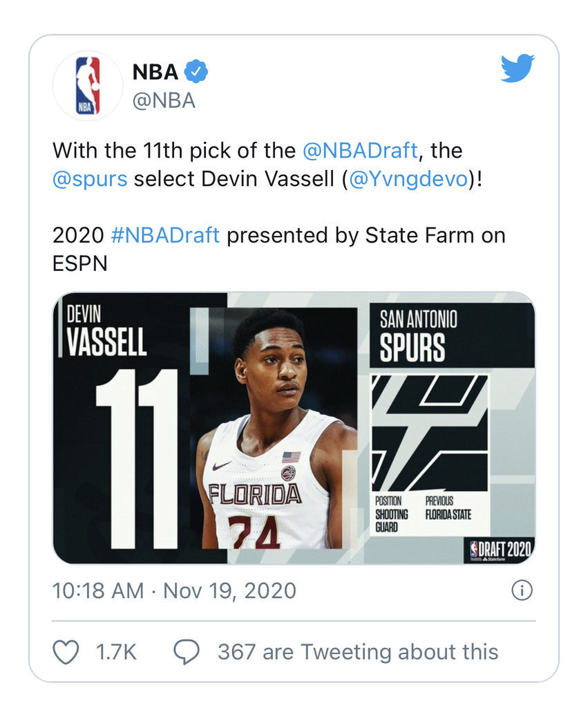
Task: Visit the @Yvngdevo profile link
Action: pyautogui.click(x=408, y=179)
